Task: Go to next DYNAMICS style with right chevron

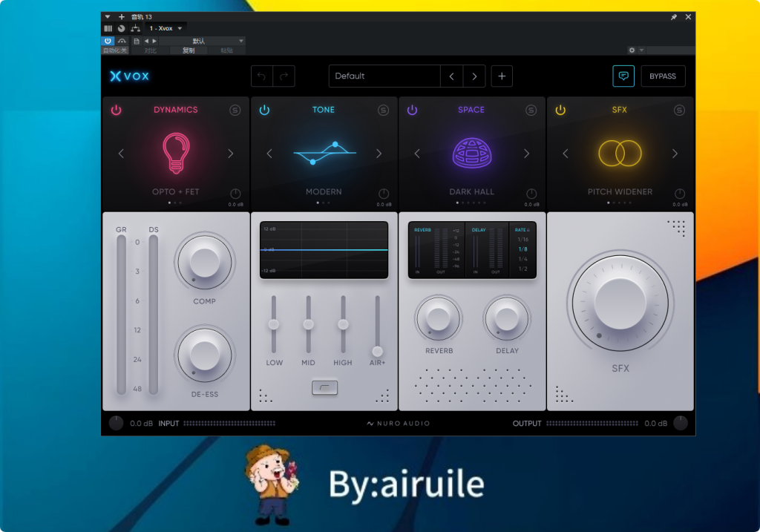Action: tap(231, 154)
